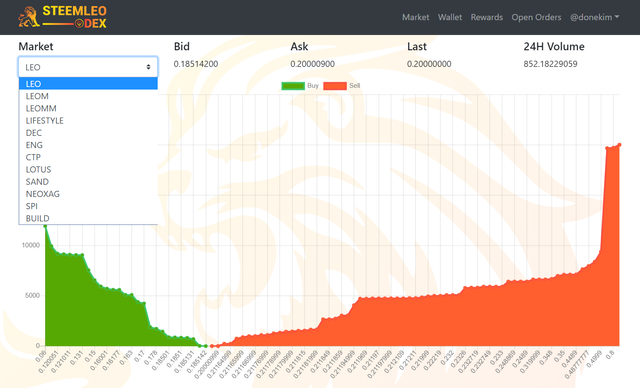Click the Steemleo DEX lion logo
The height and width of the screenshot is (388, 640).
tap(62, 17)
